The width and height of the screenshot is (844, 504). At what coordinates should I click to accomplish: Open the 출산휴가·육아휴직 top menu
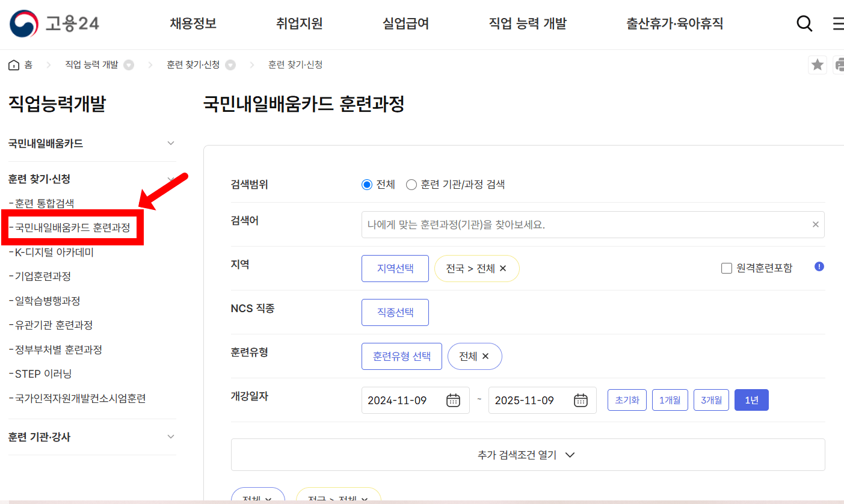(x=675, y=23)
